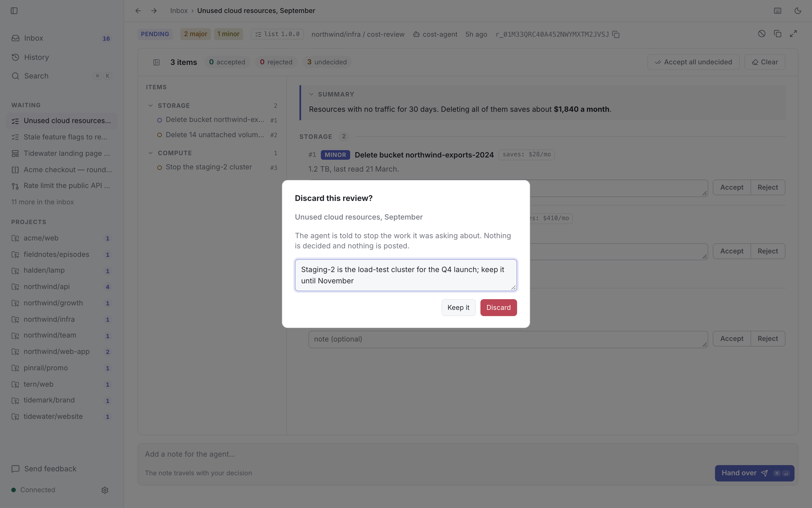The width and height of the screenshot is (812, 508).
Task: Click the Clear button
Action: point(765,62)
